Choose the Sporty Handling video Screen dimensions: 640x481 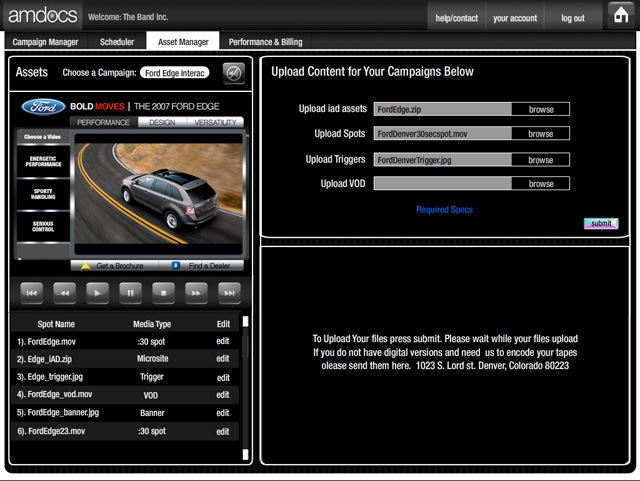click(x=43, y=194)
